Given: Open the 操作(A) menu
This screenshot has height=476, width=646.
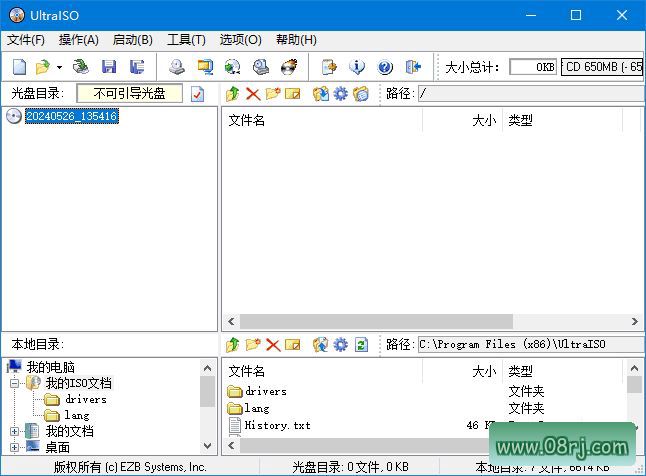Looking at the screenshot, I should 79,40.
